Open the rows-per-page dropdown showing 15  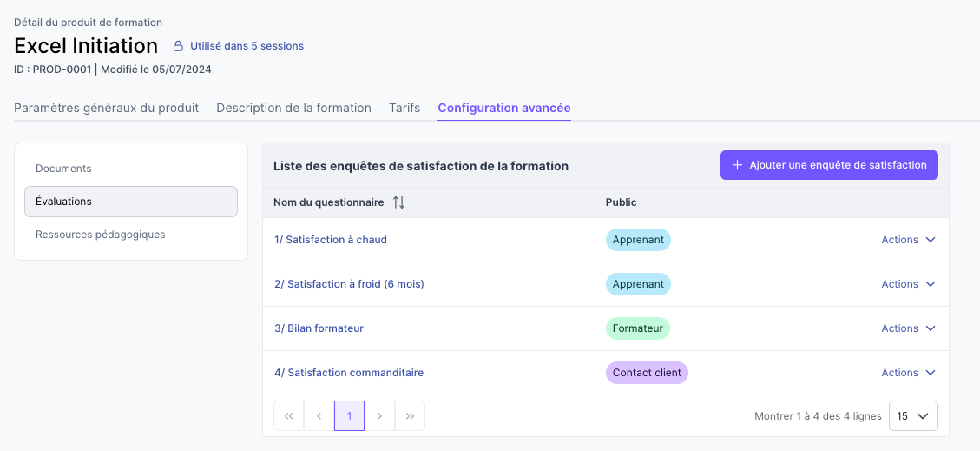click(913, 416)
